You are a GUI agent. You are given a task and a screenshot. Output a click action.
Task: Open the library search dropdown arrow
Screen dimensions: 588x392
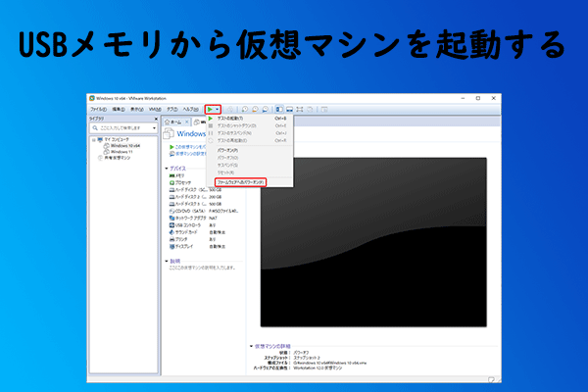[154, 128]
